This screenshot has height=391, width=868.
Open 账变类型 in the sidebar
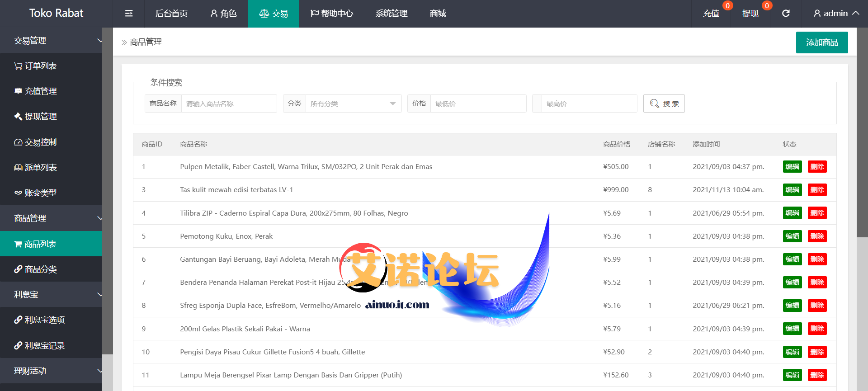coord(51,193)
